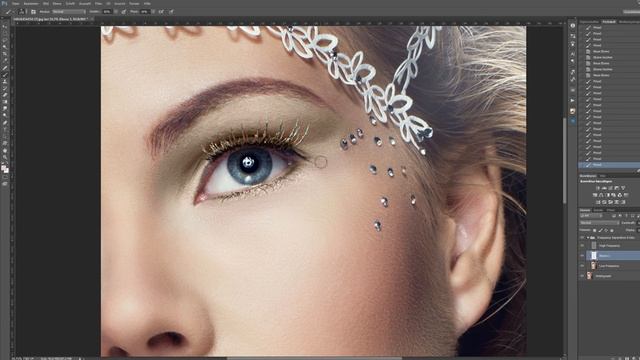Add an Invert adjustment layer
640x360 pixels.
(x=598, y=202)
